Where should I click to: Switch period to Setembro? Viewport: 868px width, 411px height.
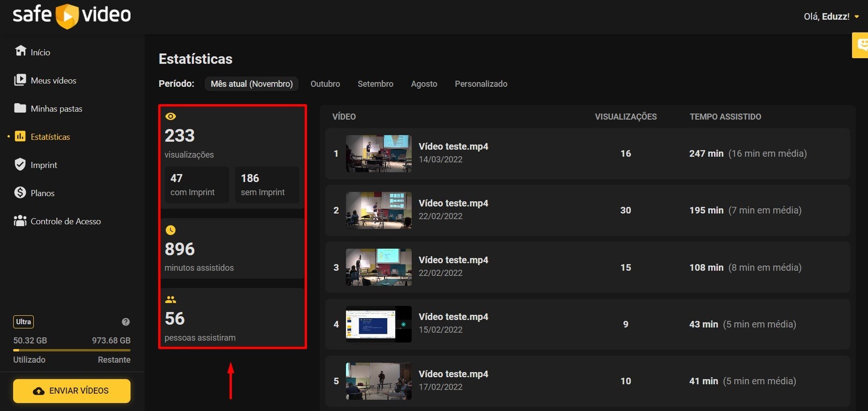(375, 84)
